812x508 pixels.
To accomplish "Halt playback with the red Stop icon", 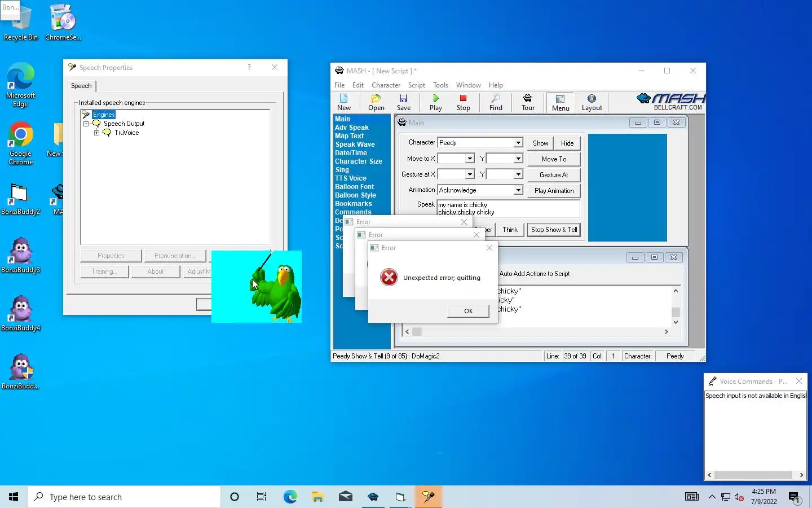I will coord(464,102).
